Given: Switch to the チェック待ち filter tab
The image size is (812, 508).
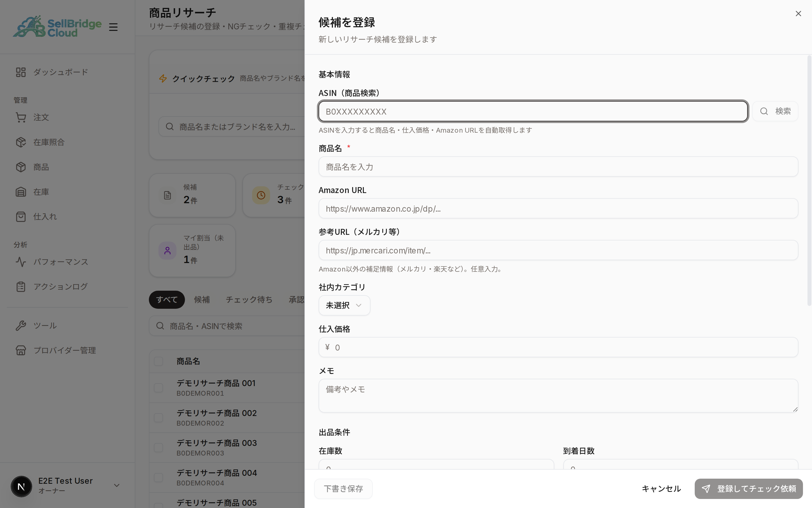Looking at the screenshot, I should pos(249,300).
